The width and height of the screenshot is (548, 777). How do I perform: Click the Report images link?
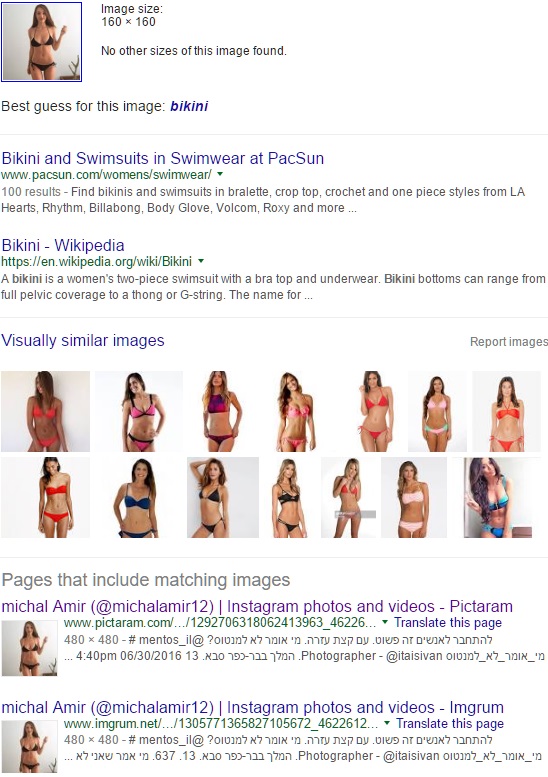pyautogui.click(x=509, y=341)
